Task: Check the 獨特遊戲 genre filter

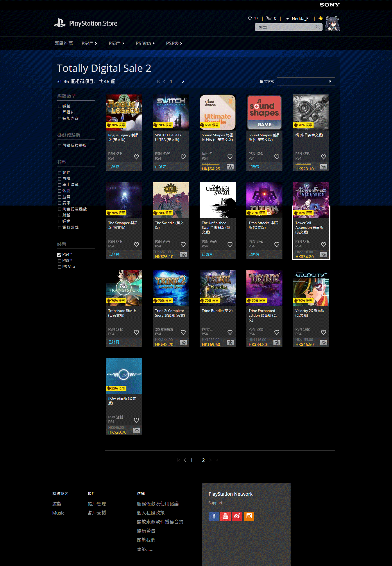Action: click(x=60, y=228)
